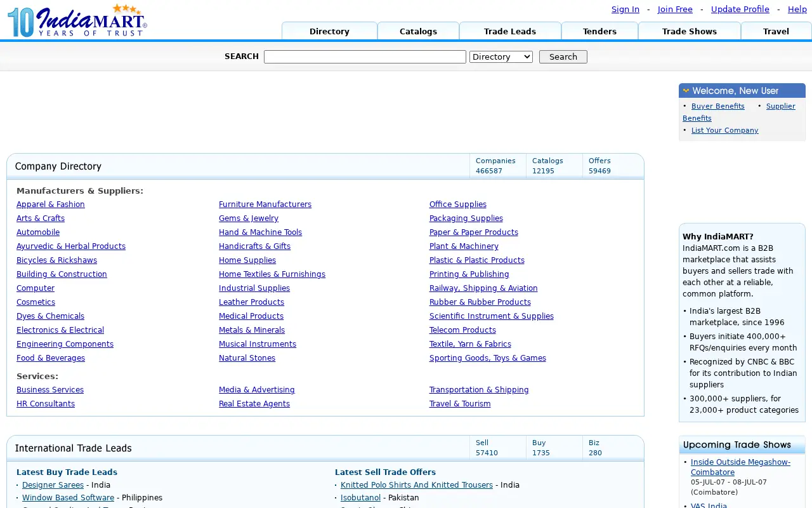The image size is (812, 508).
Task: Select Medical Products category
Action: (x=251, y=316)
